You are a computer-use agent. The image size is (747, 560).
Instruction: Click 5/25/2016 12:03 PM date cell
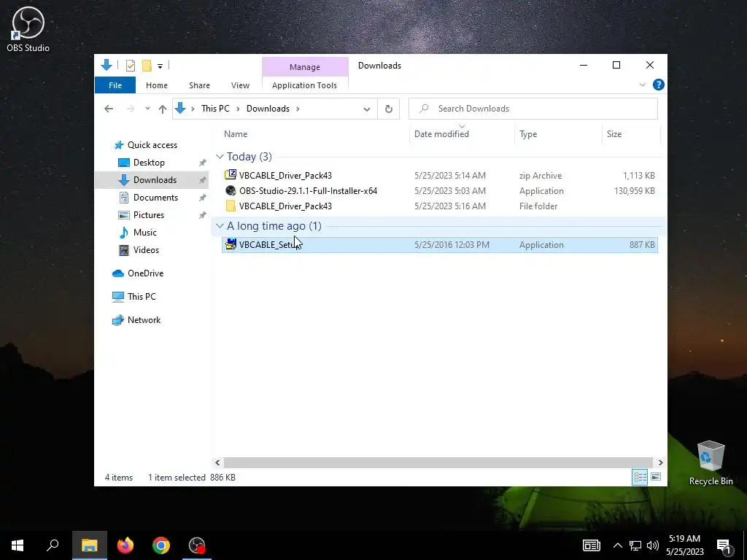click(x=452, y=245)
